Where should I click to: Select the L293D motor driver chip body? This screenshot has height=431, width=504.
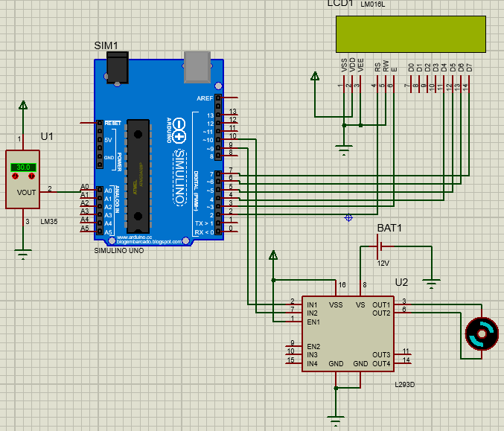click(348, 334)
